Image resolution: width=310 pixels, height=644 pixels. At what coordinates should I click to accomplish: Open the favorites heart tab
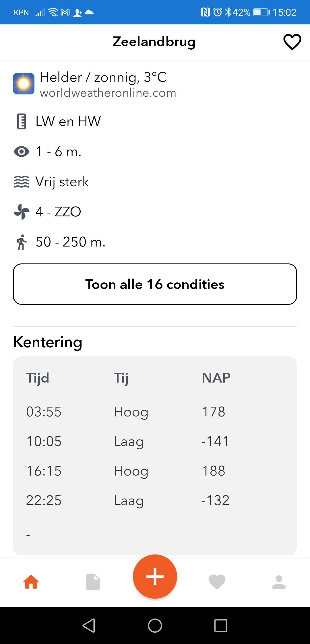(x=217, y=582)
